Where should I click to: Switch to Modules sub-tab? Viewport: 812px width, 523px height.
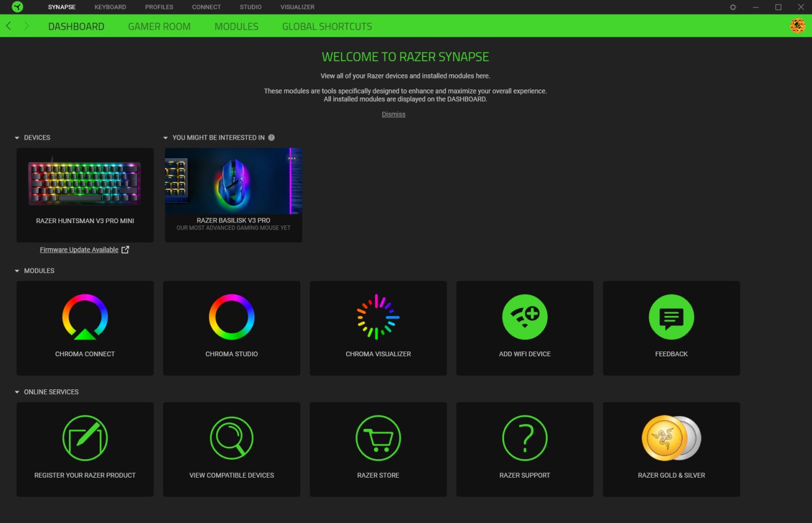tap(236, 26)
